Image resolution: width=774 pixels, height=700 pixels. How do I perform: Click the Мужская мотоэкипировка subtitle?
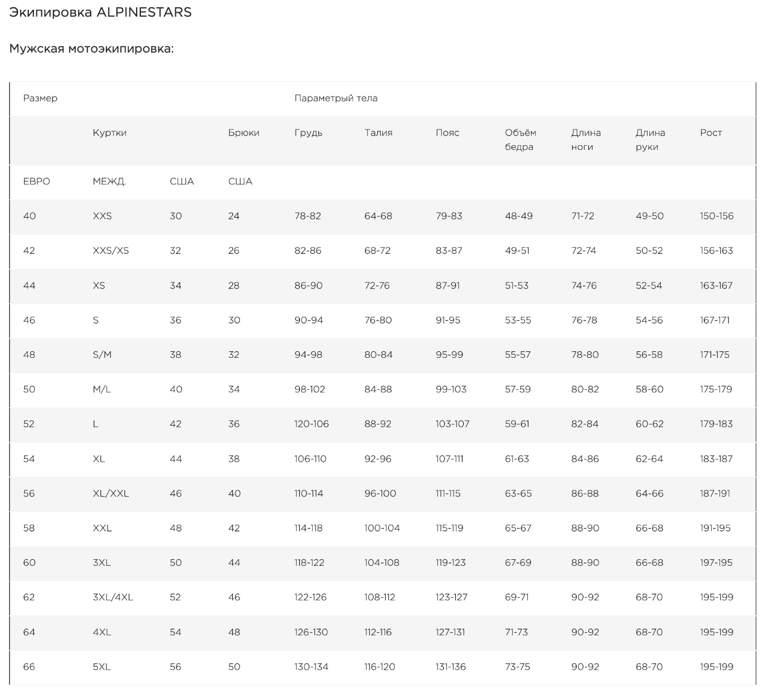[91, 48]
